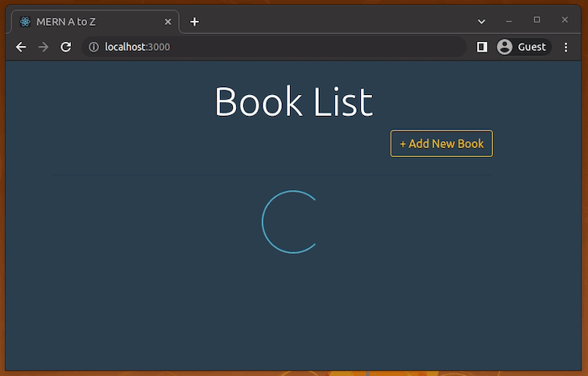The width and height of the screenshot is (588, 376).
Task: Close the MERN A to Z tab
Action: point(168,22)
